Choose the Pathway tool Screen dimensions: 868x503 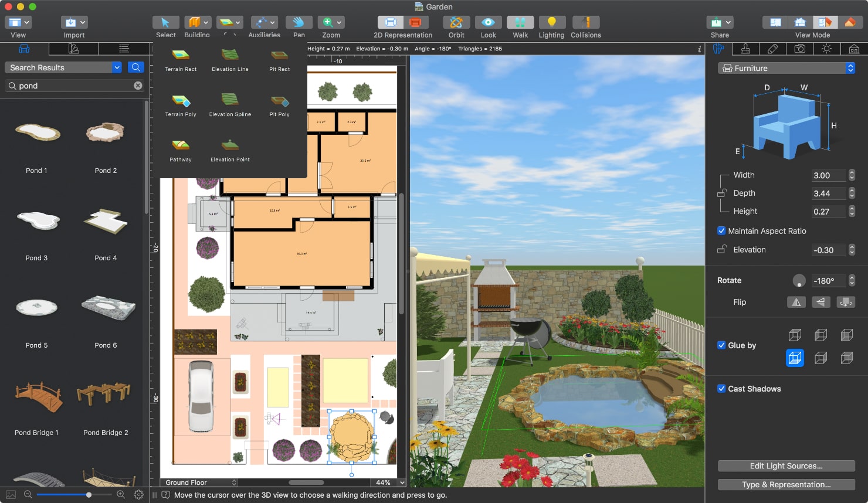(x=181, y=151)
